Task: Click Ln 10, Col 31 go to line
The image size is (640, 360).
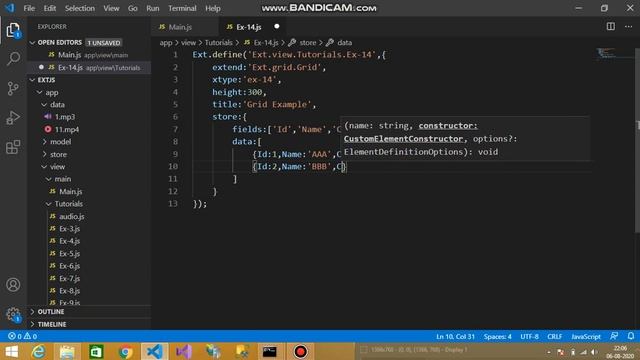Action: pyautogui.click(x=455, y=336)
